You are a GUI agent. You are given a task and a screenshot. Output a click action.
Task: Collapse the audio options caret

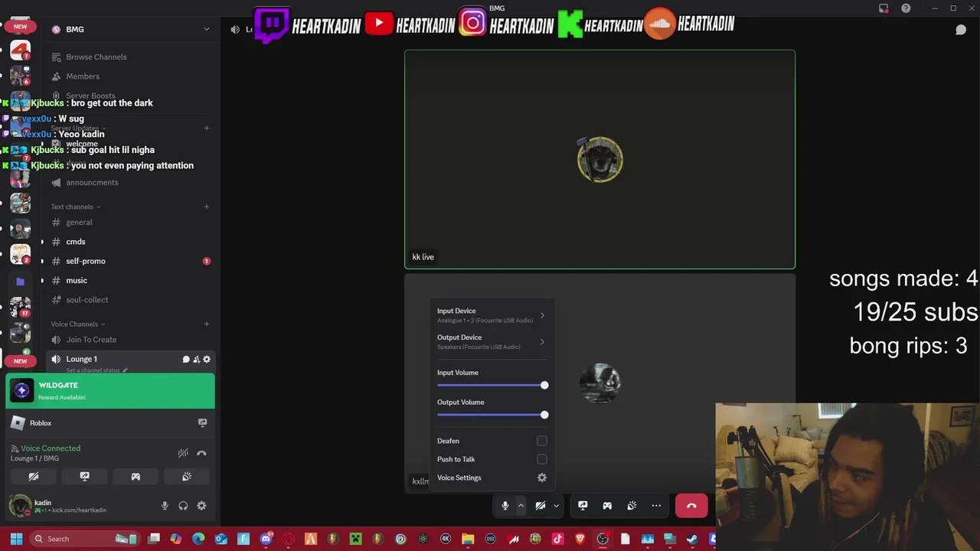click(x=521, y=506)
